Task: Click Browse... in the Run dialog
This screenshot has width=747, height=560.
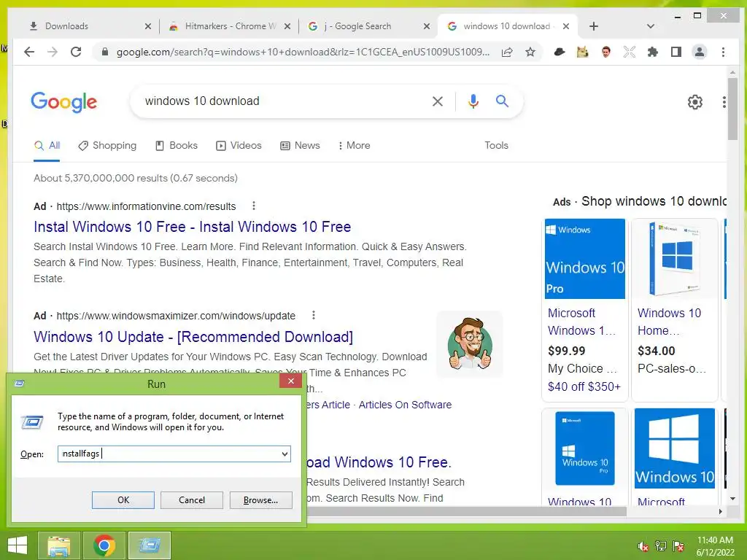Action: pyautogui.click(x=260, y=500)
